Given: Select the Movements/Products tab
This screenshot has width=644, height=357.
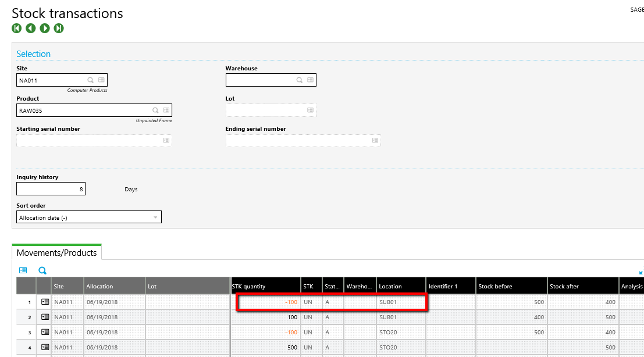Looking at the screenshot, I should point(56,253).
